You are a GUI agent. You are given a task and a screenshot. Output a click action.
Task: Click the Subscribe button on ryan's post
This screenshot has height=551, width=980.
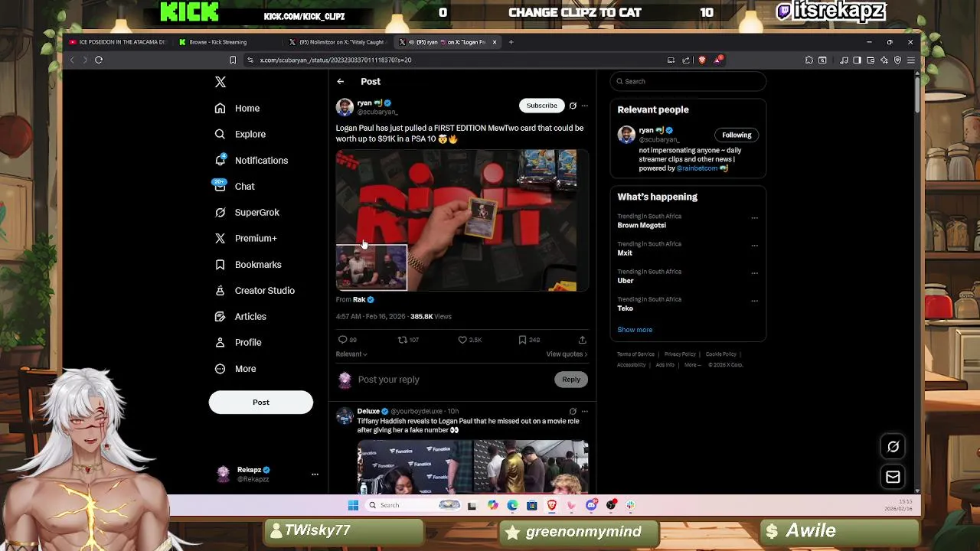(541, 106)
